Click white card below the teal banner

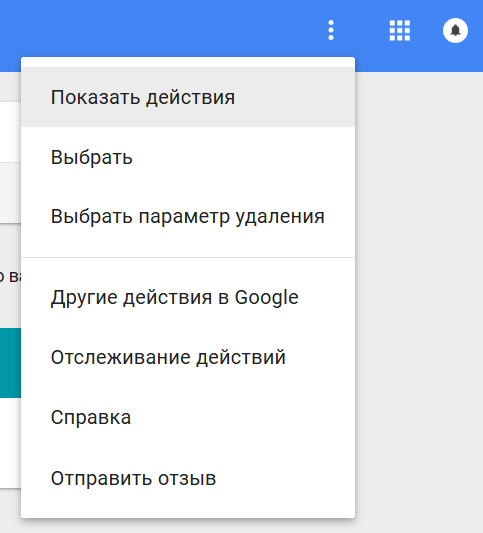point(10,443)
